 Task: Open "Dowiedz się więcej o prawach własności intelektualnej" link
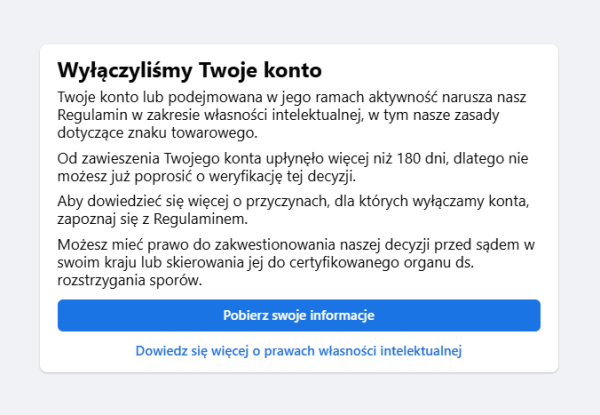pyautogui.click(x=298, y=351)
